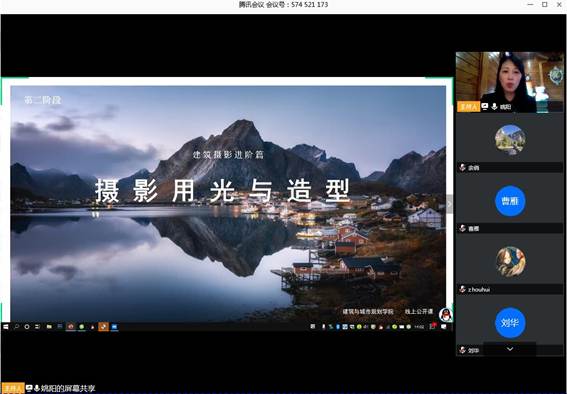Click the clock in the shared taskbar tray
This screenshot has height=394, width=567.
pos(419,327)
